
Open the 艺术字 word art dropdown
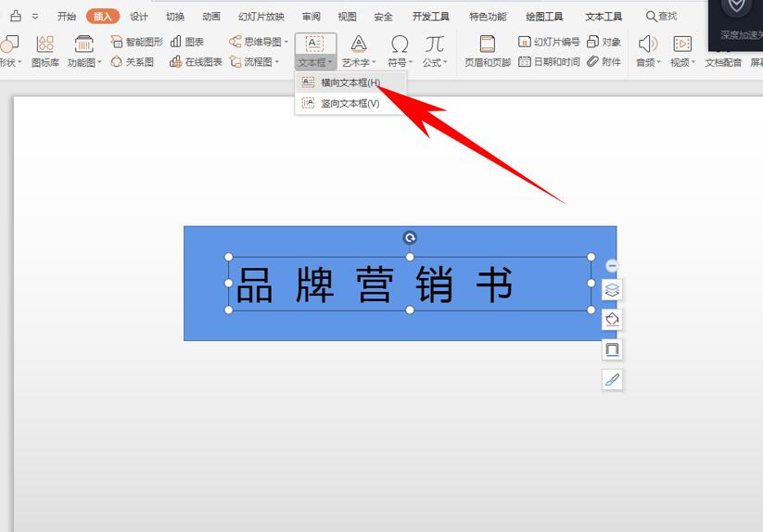[359, 51]
